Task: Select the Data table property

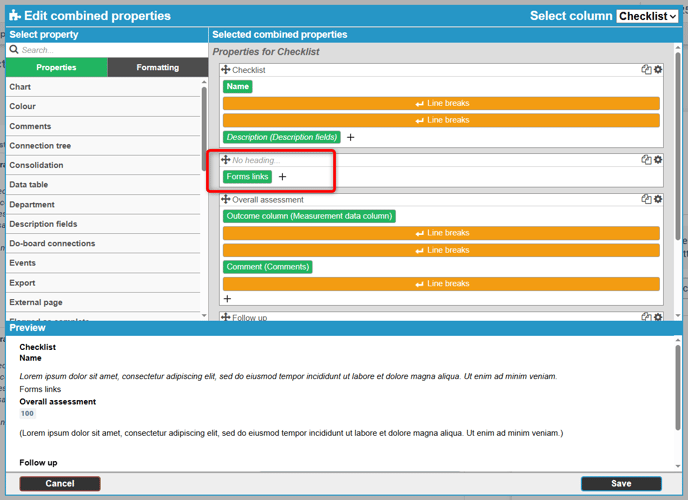Action: click(30, 185)
